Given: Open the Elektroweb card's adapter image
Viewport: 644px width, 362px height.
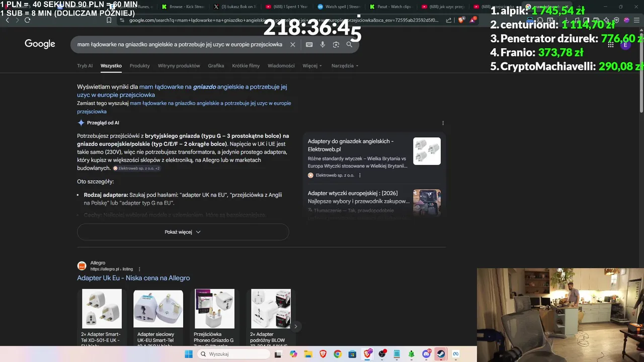Looking at the screenshot, I should click(x=427, y=151).
